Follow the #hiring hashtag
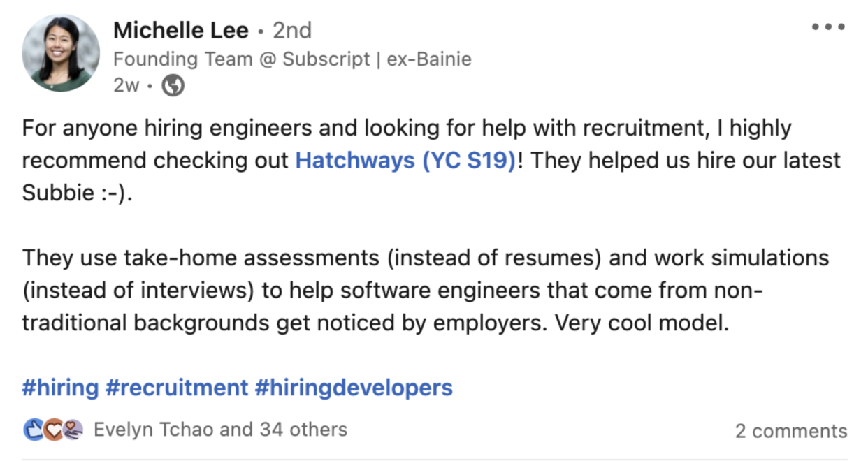 60,388
